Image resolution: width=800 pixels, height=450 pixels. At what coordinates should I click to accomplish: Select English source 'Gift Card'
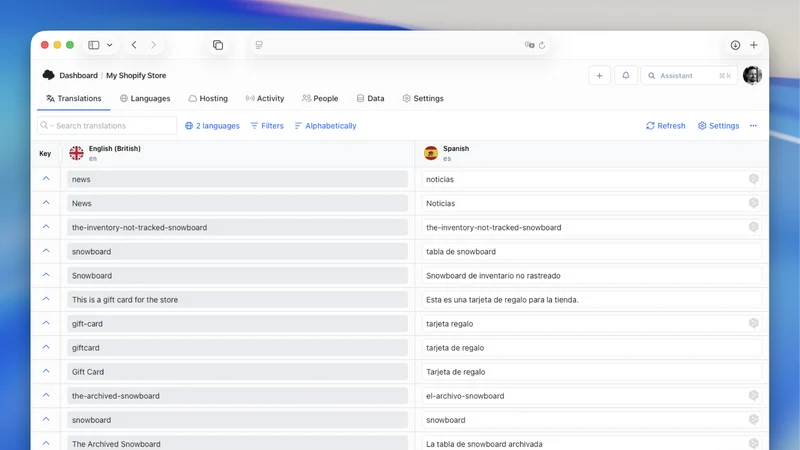click(x=237, y=372)
